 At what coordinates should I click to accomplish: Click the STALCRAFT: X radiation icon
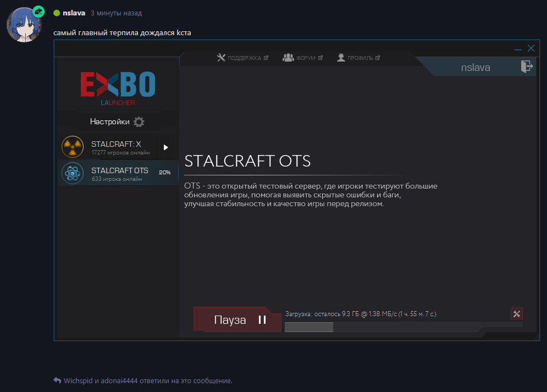73,147
